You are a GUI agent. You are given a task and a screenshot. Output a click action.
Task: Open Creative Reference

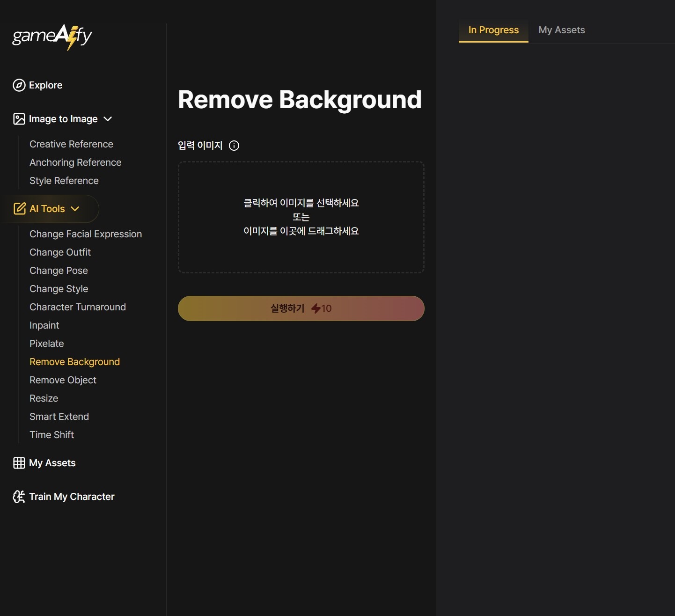pyautogui.click(x=71, y=144)
